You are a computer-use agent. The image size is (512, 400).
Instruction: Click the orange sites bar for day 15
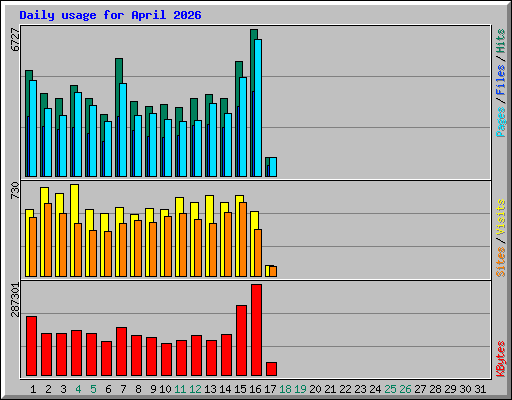[x=243, y=239]
